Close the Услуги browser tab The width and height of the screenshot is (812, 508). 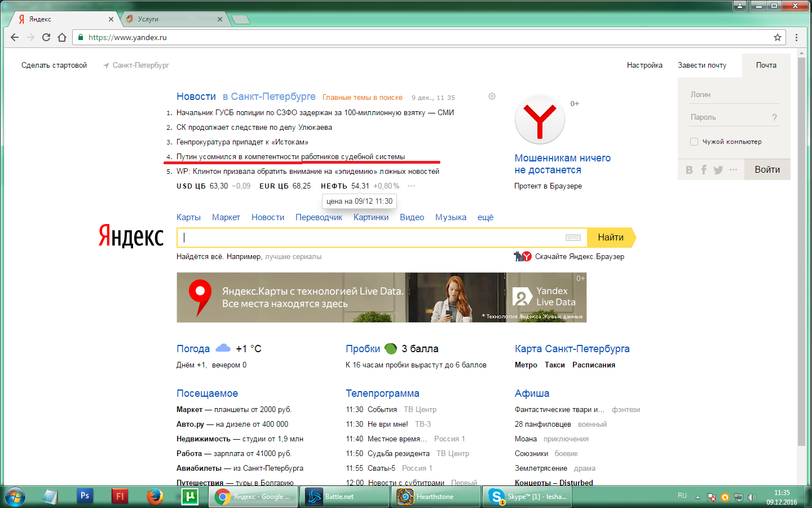click(x=220, y=19)
